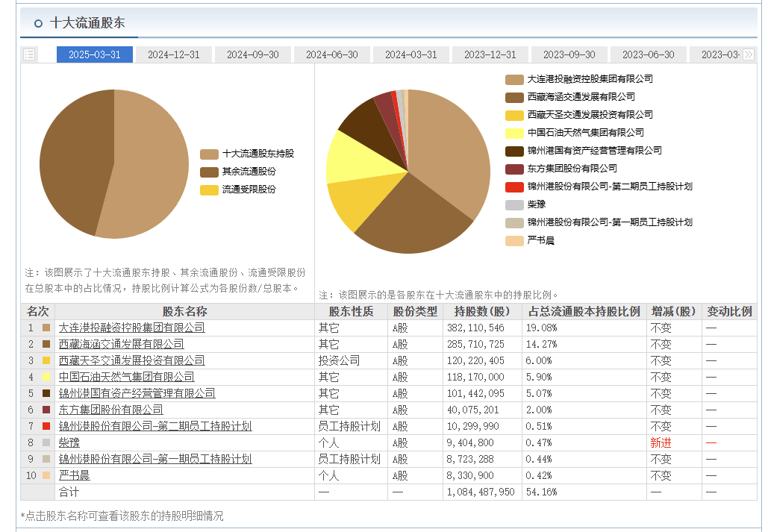Click legend swatch for 严书晨

514,240
